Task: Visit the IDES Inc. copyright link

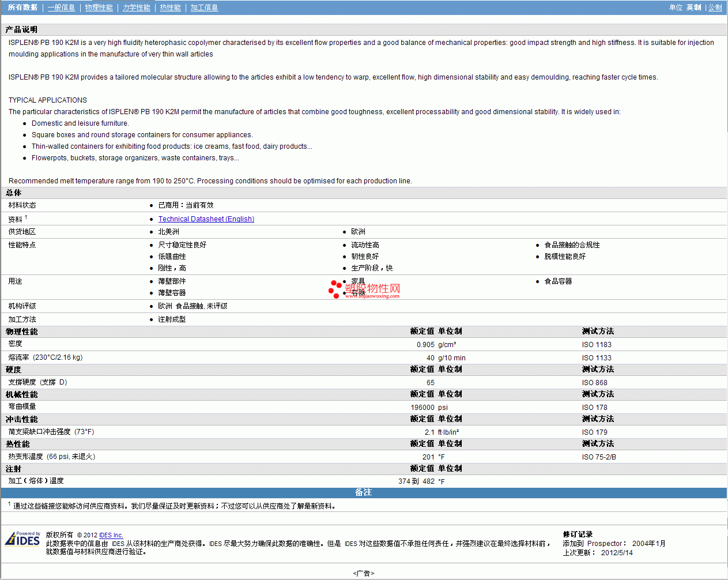Action: (111, 535)
